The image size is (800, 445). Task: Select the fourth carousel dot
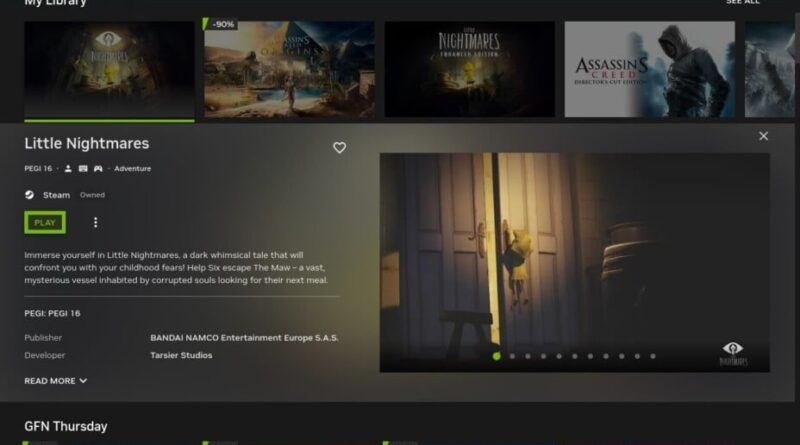543,356
